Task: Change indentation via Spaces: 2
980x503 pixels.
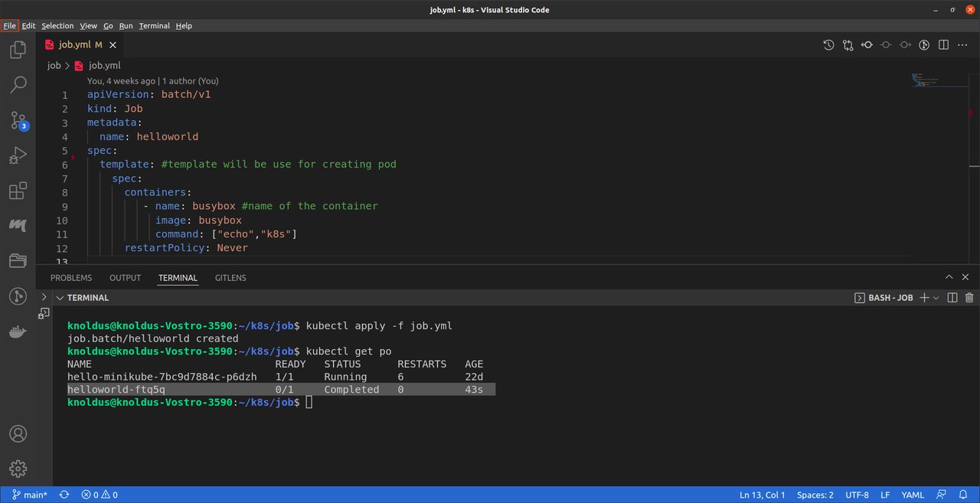Action: [815, 495]
